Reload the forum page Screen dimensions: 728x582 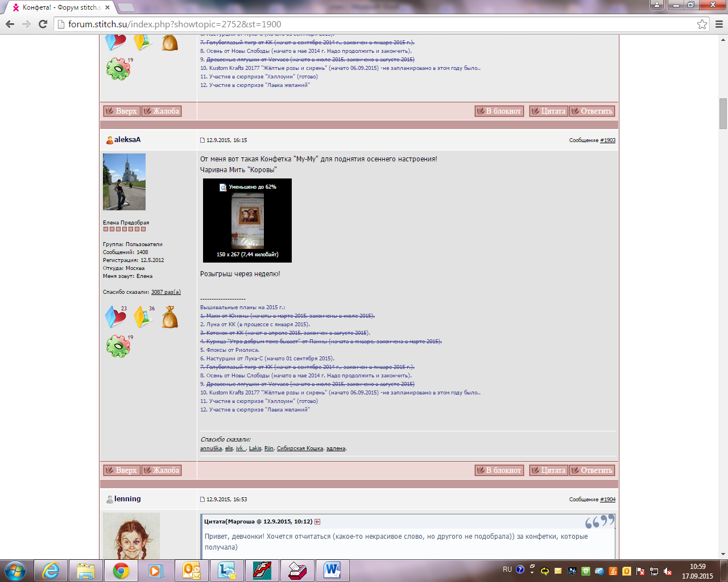43,24
